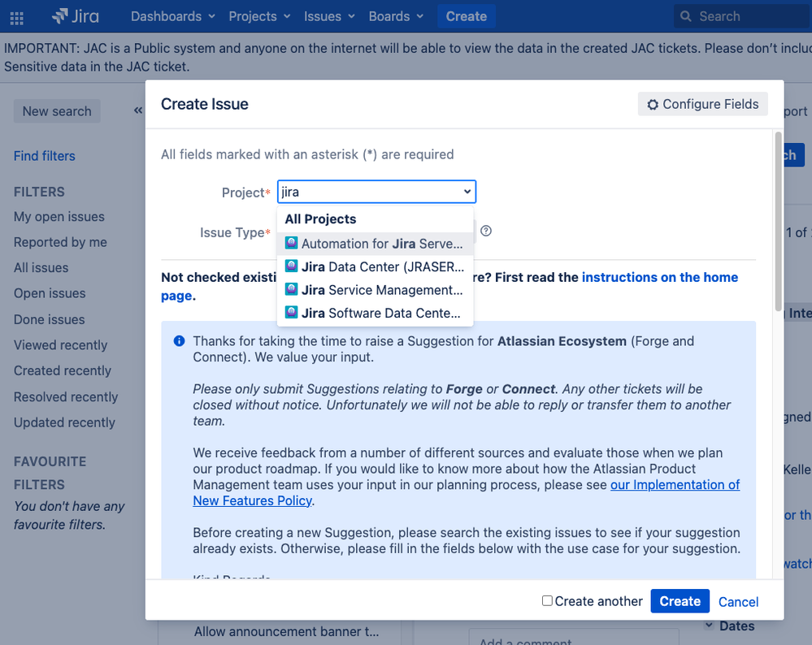
Task: Click the Jira logo in header
Action: pos(76,16)
